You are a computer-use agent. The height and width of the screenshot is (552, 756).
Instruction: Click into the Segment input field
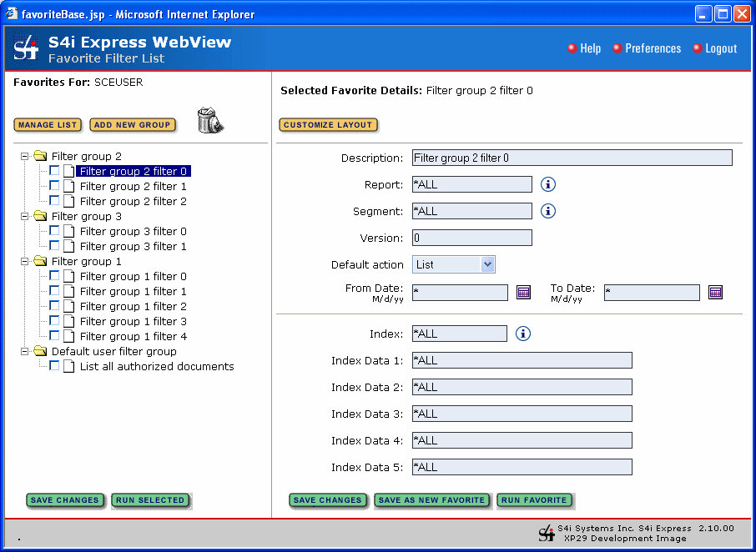click(x=472, y=211)
